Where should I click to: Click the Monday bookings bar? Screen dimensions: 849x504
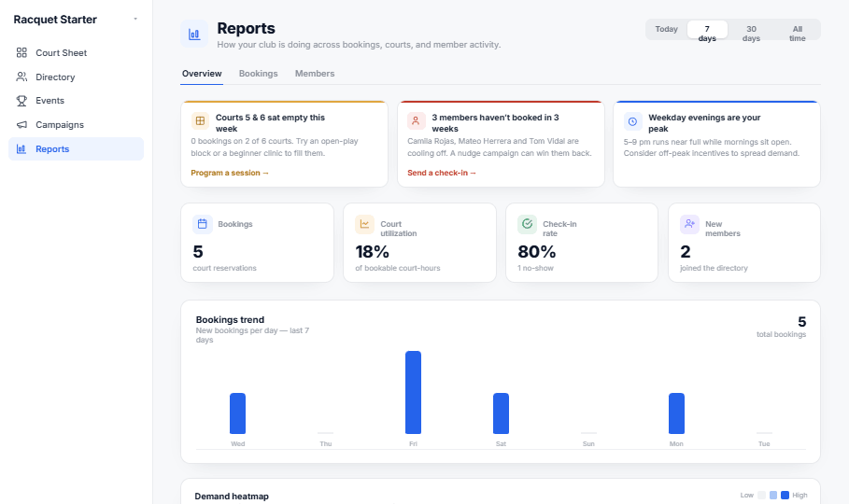(x=676, y=413)
